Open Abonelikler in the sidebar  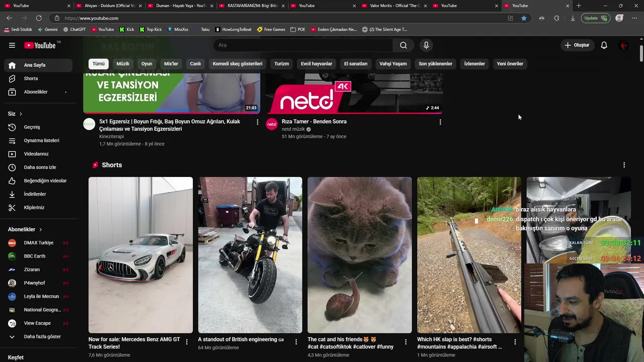coord(38,92)
